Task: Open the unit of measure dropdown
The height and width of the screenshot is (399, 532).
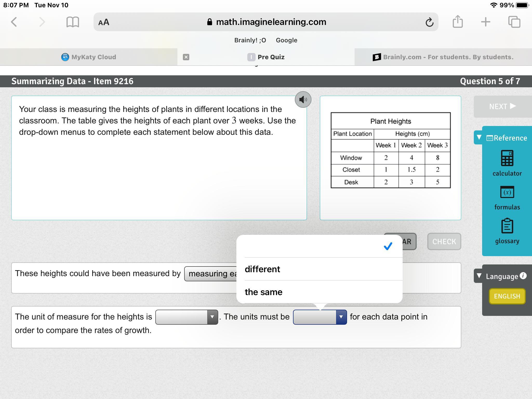Action: (187, 317)
